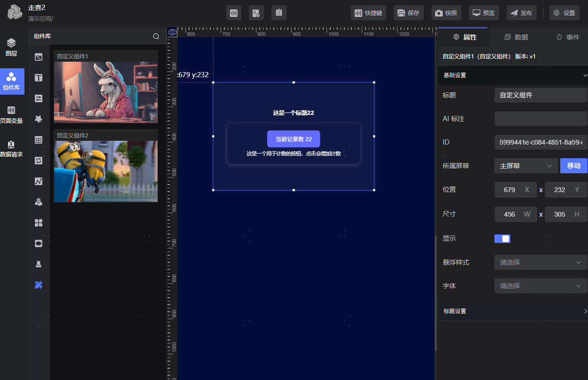Collapse the 基础设置 section
Viewport: 588px width, 380px height.
point(513,75)
